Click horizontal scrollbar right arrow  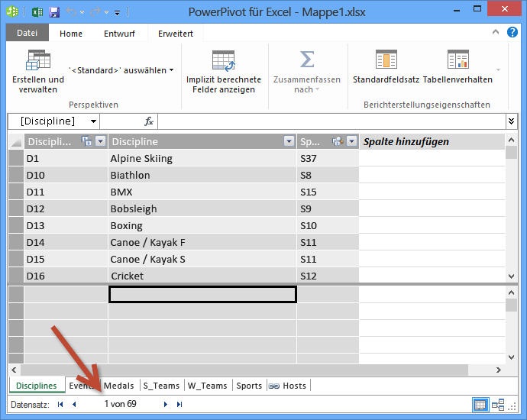coord(499,370)
